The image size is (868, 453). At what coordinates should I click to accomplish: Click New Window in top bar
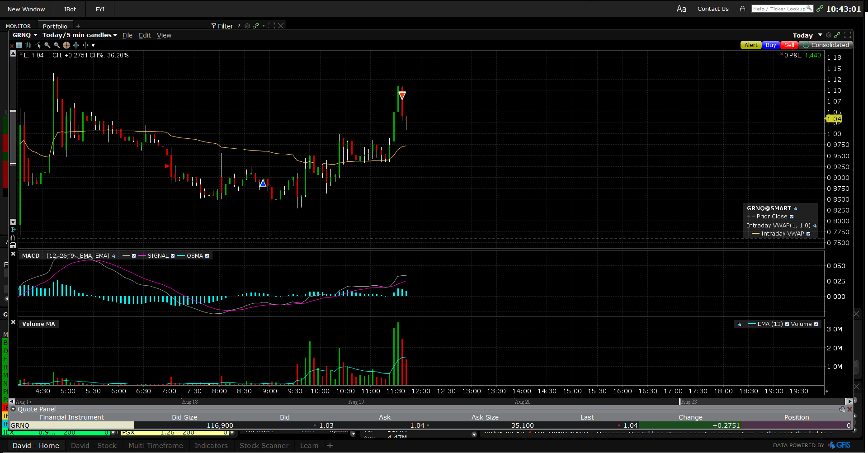tap(26, 9)
